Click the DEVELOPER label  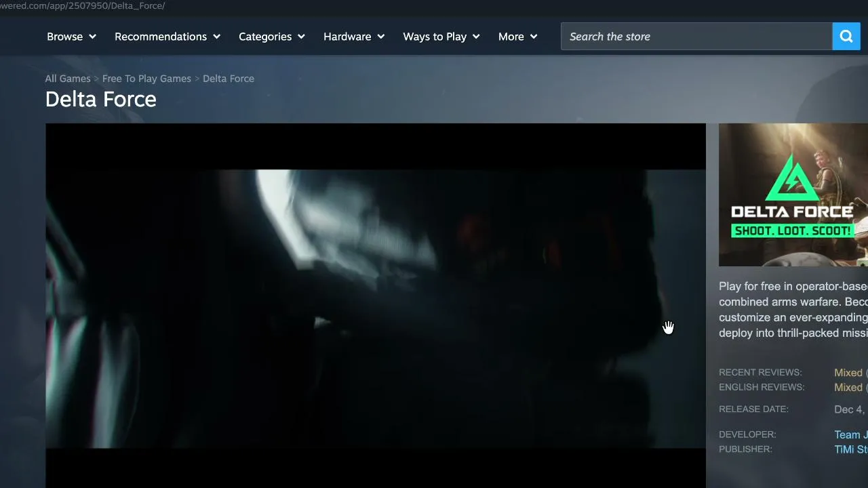click(x=747, y=434)
